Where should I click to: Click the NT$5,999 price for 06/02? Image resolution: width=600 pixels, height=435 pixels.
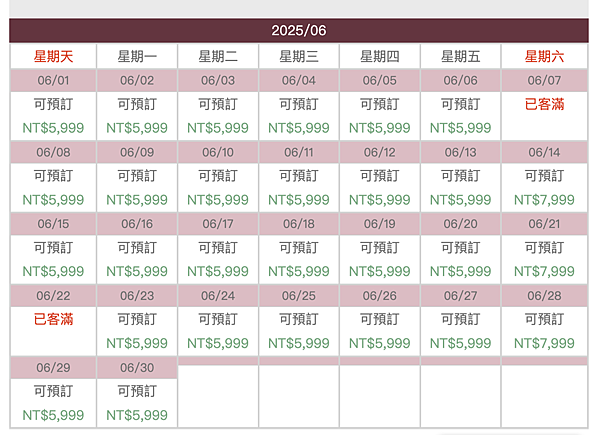pyautogui.click(x=137, y=128)
